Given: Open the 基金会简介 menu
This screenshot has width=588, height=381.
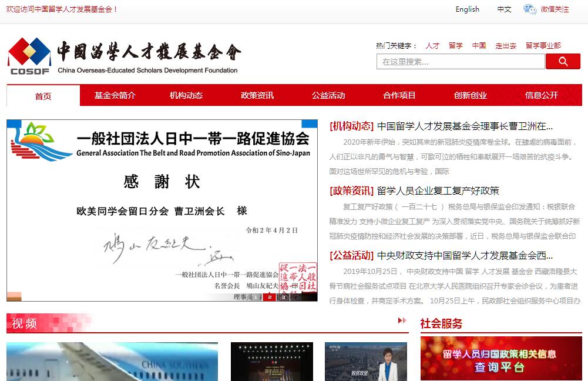Looking at the screenshot, I should 115,95.
